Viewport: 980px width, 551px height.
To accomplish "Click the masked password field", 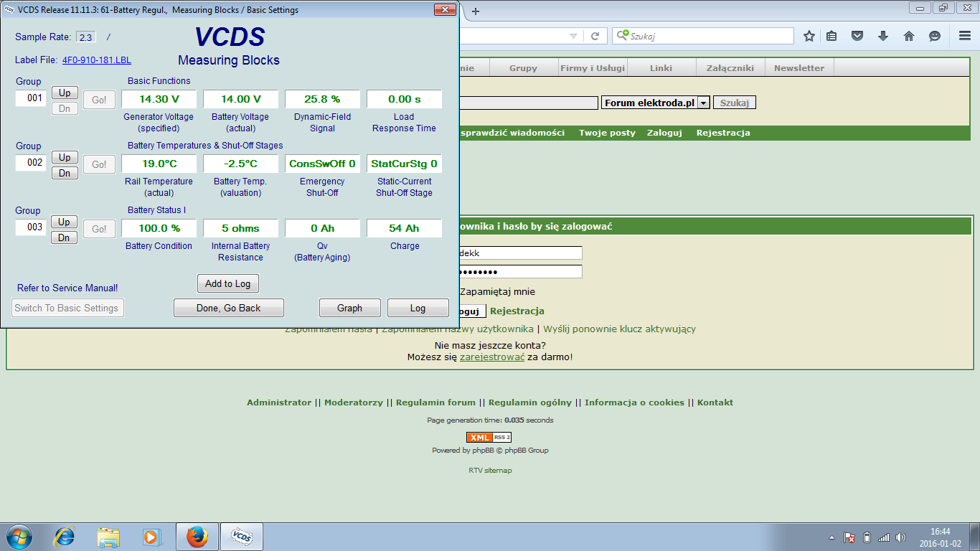I will click(521, 272).
